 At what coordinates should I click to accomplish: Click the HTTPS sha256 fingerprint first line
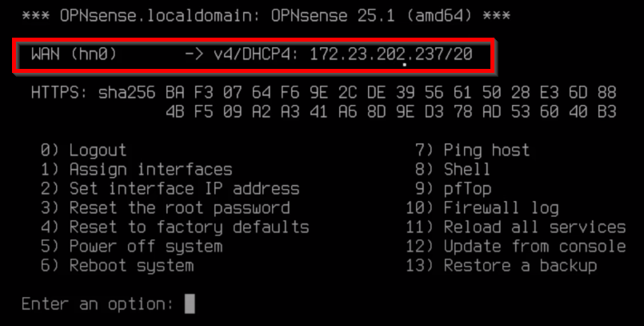coord(324,93)
